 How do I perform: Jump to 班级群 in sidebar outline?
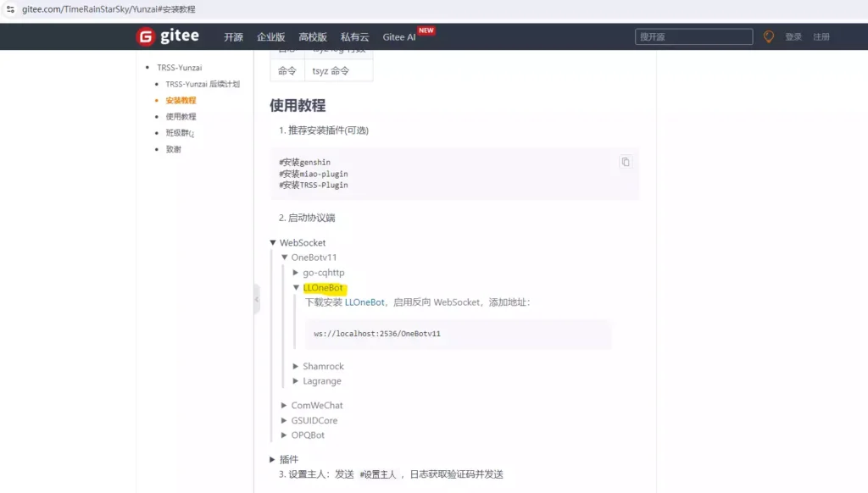[x=180, y=133]
